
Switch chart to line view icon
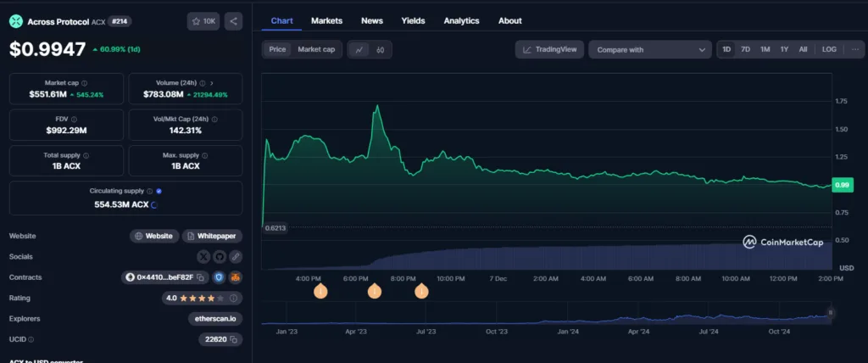359,49
